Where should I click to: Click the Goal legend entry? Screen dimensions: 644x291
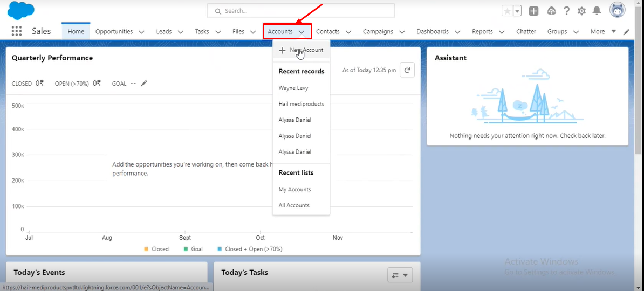tap(193, 249)
